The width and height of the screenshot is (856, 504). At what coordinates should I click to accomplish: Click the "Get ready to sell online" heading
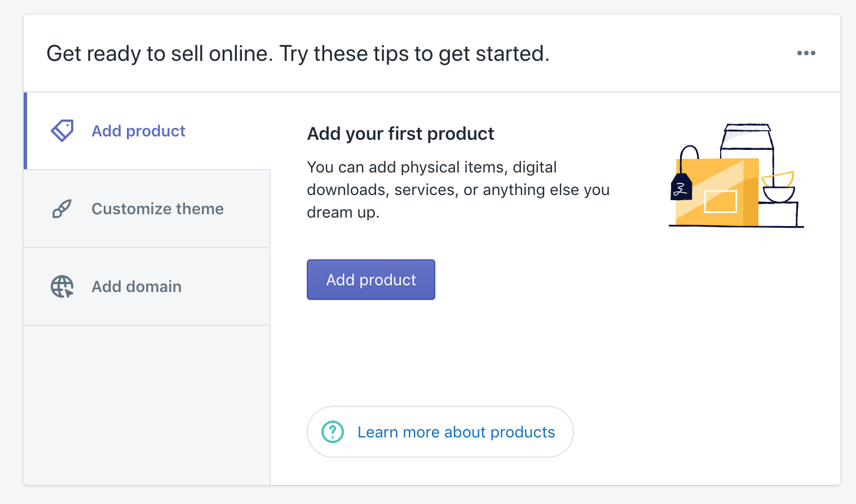click(298, 53)
